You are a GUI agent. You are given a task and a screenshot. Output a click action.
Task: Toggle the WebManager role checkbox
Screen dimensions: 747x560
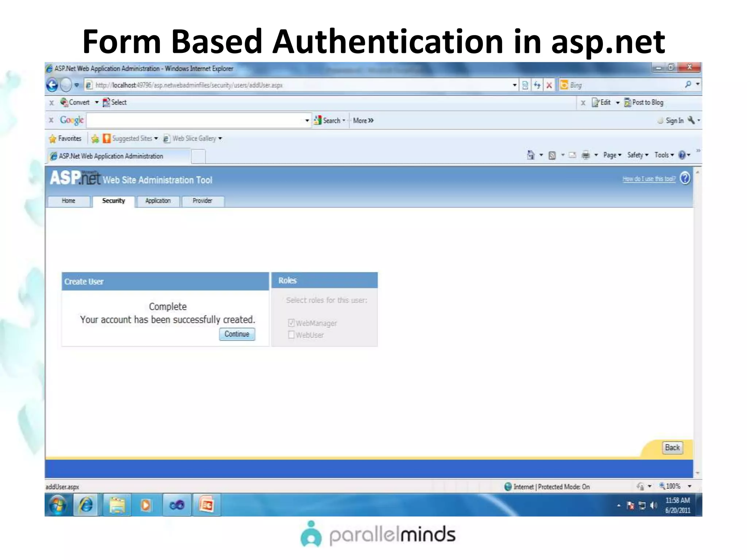[x=291, y=323]
